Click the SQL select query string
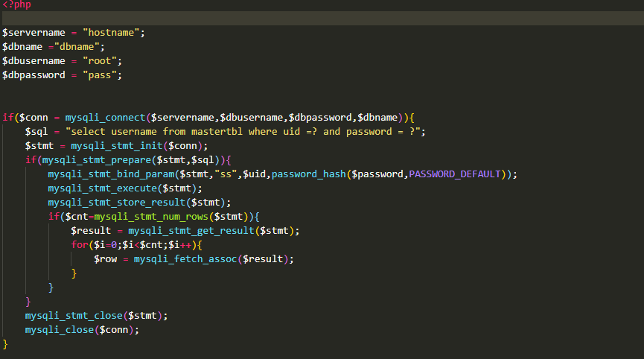The image size is (644, 359). 243,132
